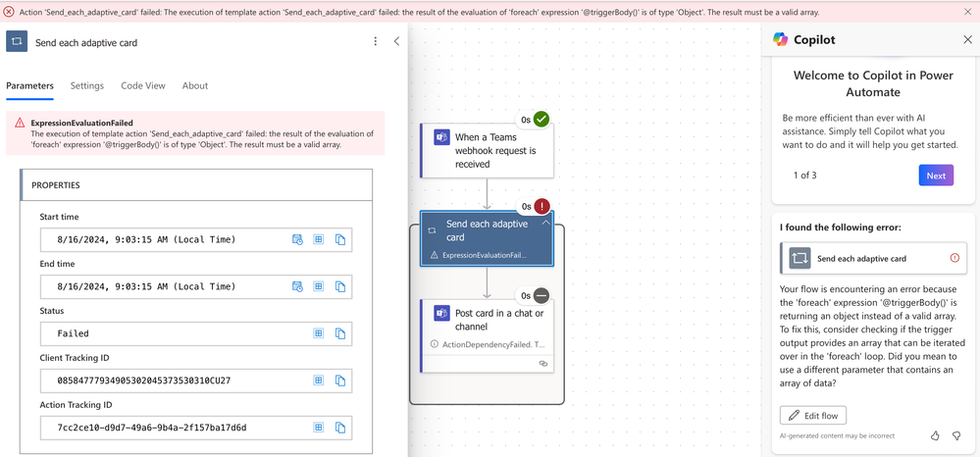Click ExpressionEvaluationFail text on canvas node

484,255
